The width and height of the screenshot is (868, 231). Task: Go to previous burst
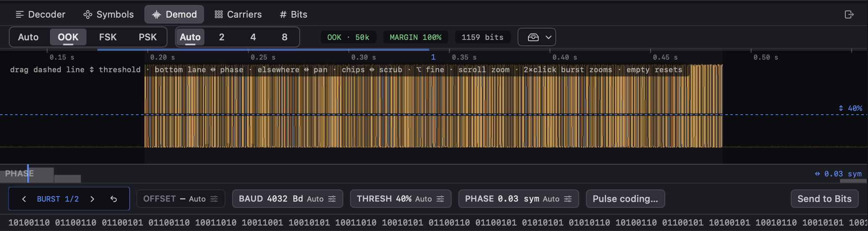point(24,199)
